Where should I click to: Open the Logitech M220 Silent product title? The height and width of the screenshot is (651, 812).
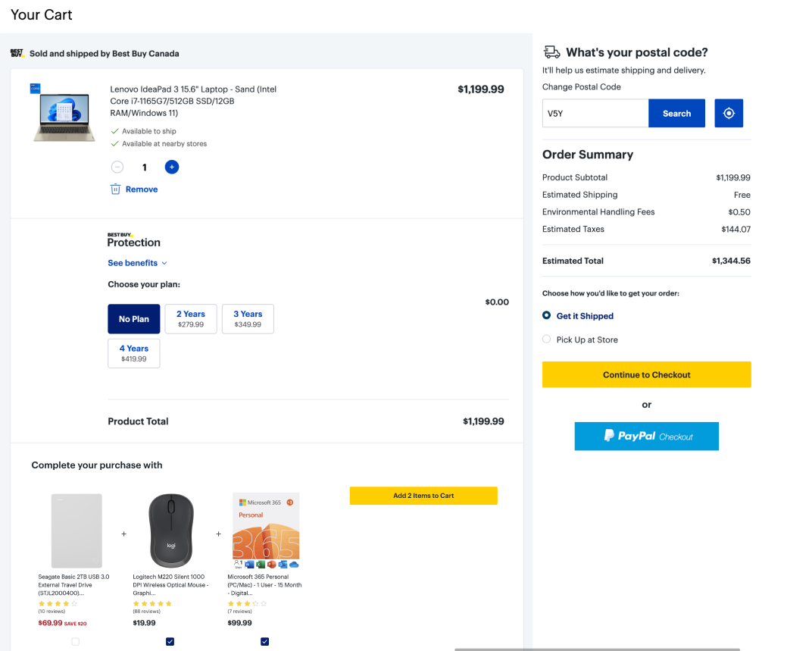click(x=170, y=584)
